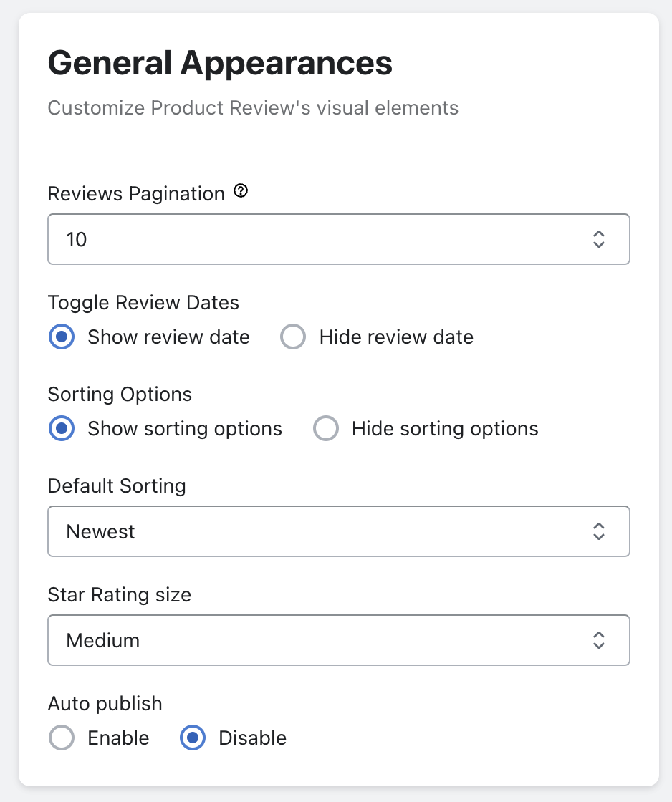Image resolution: width=672 pixels, height=802 pixels.
Task: Click the help icon beside Reviews Pagination
Action: point(241,192)
